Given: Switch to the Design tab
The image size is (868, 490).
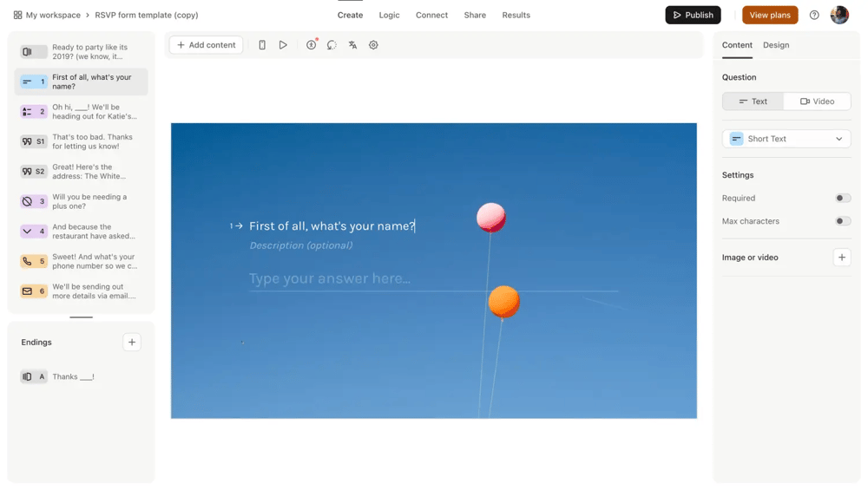Looking at the screenshot, I should pyautogui.click(x=776, y=45).
